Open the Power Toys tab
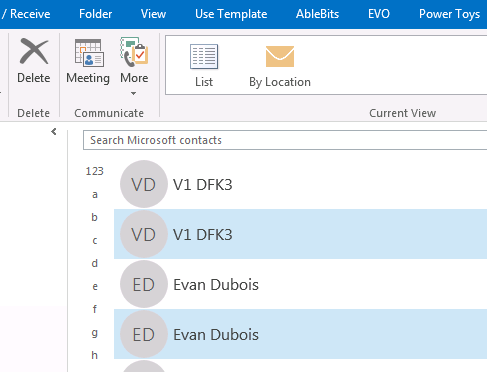The width and height of the screenshot is (487, 372). pyautogui.click(x=449, y=14)
